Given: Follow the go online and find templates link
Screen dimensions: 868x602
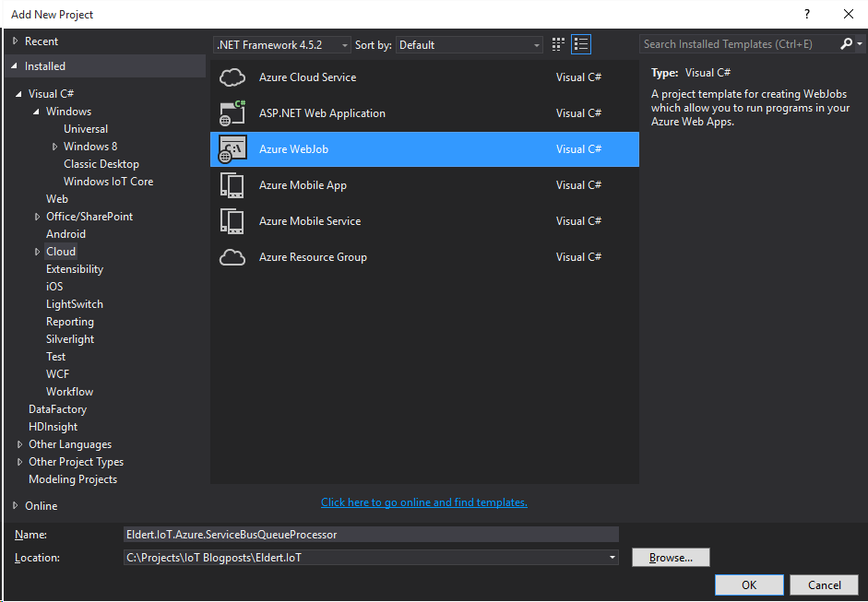Looking at the screenshot, I should pos(423,502).
